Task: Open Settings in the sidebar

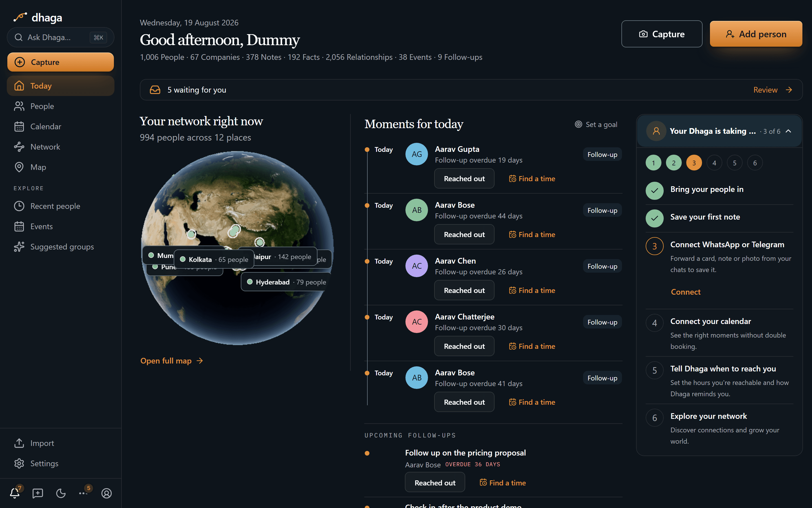Action: point(60,463)
